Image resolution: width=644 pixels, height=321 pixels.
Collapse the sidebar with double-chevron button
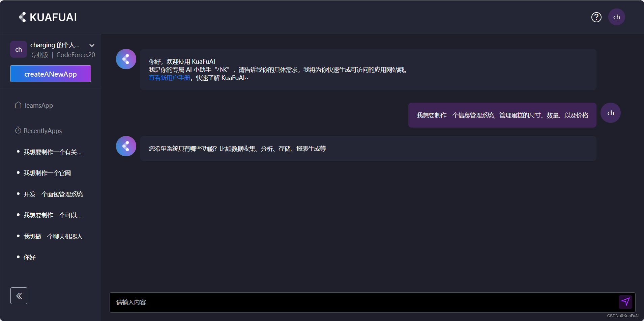pos(19,296)
